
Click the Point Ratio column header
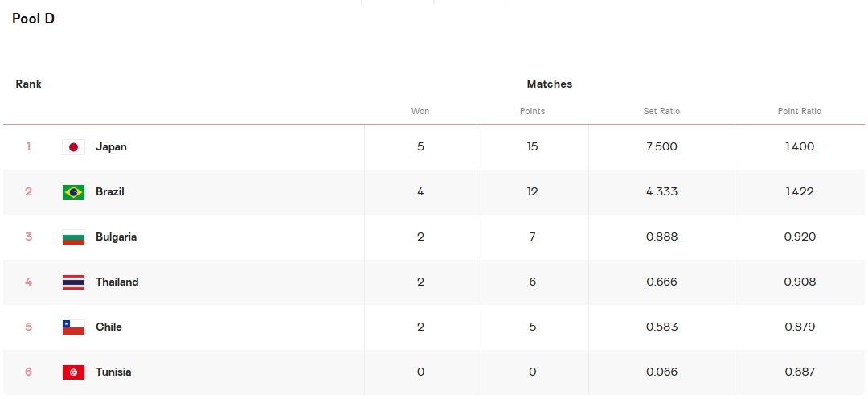coord(800,111)
